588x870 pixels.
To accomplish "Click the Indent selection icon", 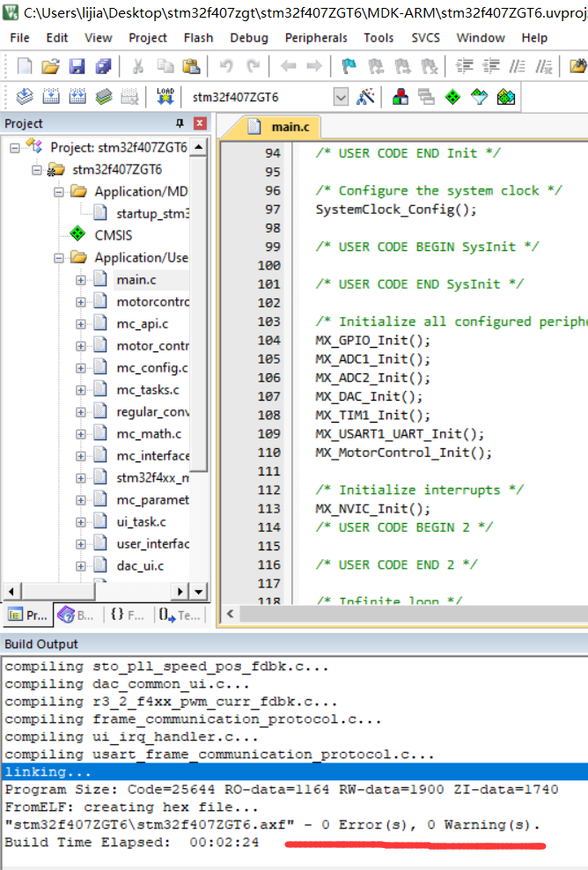I will 464,67.
